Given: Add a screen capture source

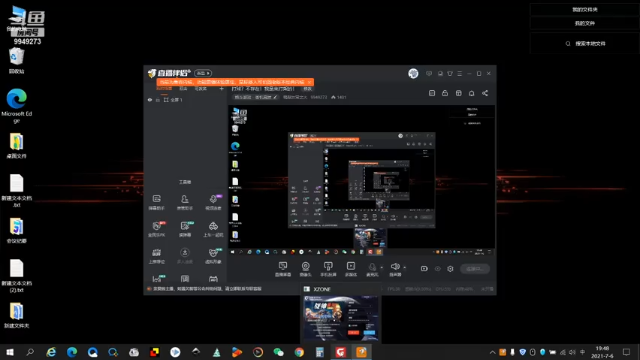Looking at the screenshot, I should (282, 269).
